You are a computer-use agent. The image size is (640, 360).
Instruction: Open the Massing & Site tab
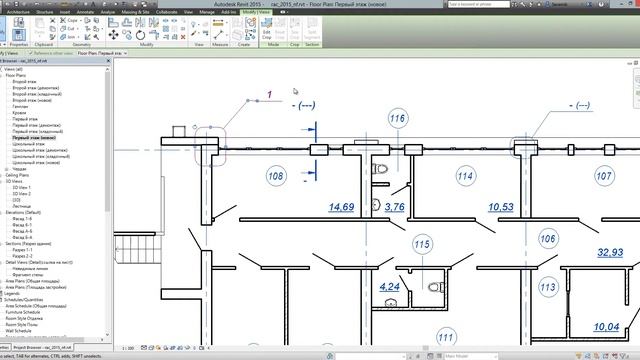point(135,12)
